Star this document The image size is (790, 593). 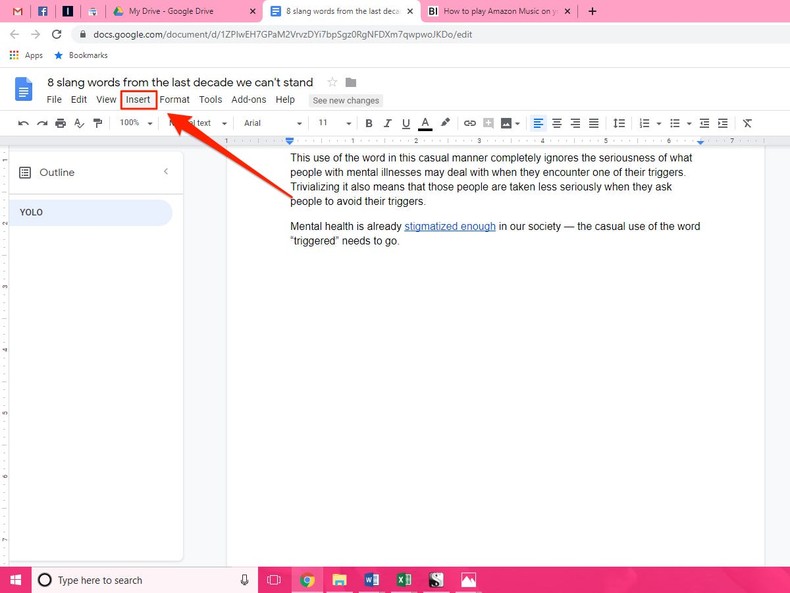pyautogui.click(x=332, y=82)
